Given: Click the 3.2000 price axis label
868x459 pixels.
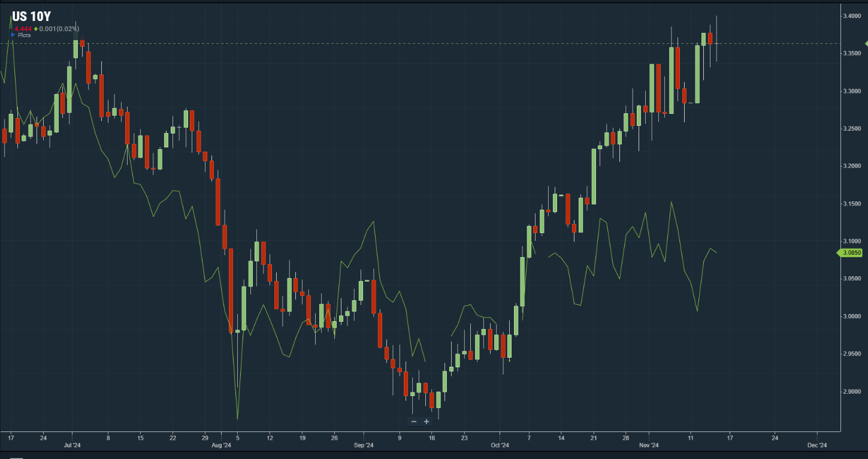Looking at the screenshot, I should click(852, 166).
